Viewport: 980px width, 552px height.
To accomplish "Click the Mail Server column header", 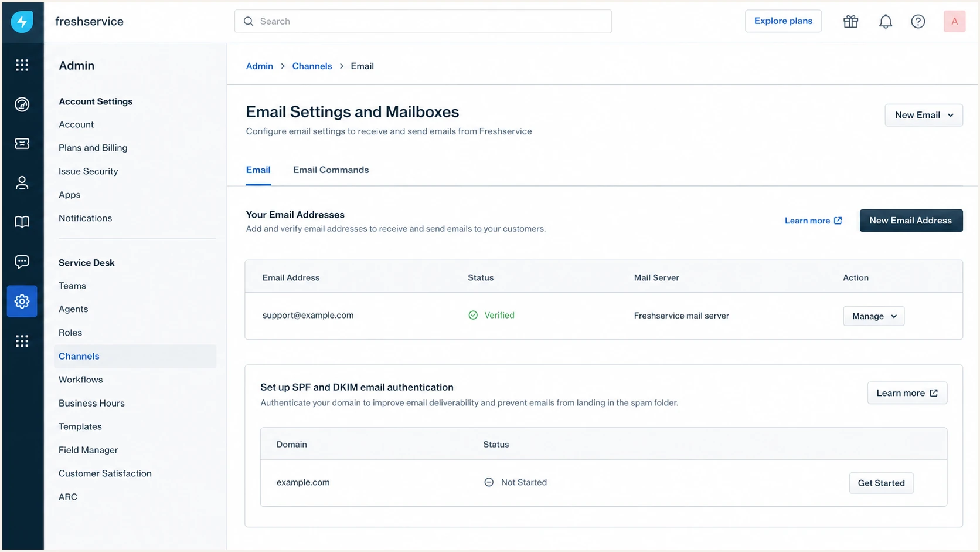I will (656, 277).
